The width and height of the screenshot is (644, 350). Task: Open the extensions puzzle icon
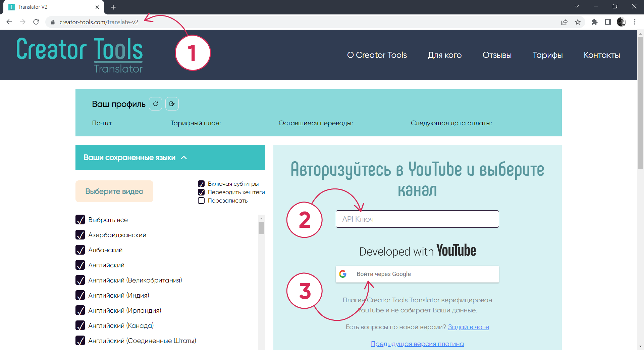[x=594, y=22]
